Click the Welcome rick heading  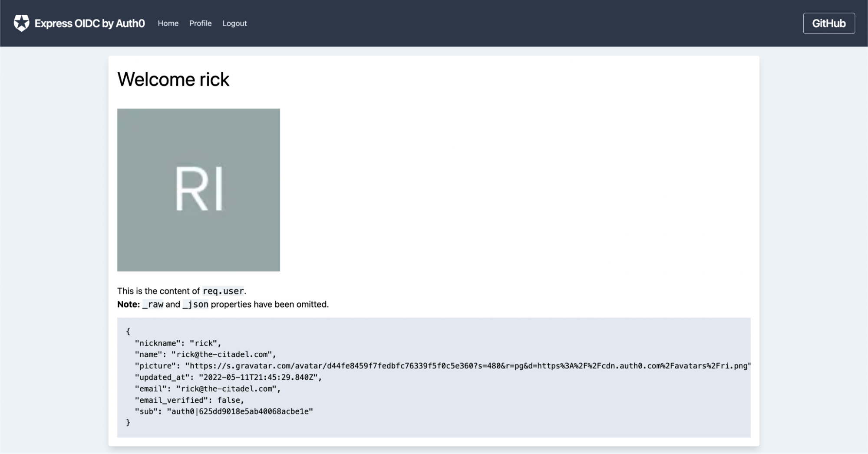click(173, 80)
